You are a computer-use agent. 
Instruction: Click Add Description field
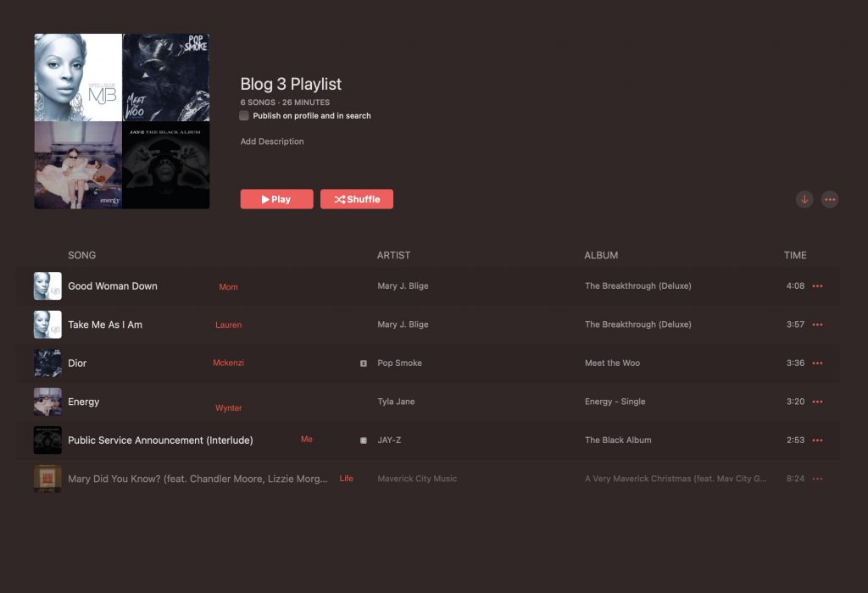272,141
